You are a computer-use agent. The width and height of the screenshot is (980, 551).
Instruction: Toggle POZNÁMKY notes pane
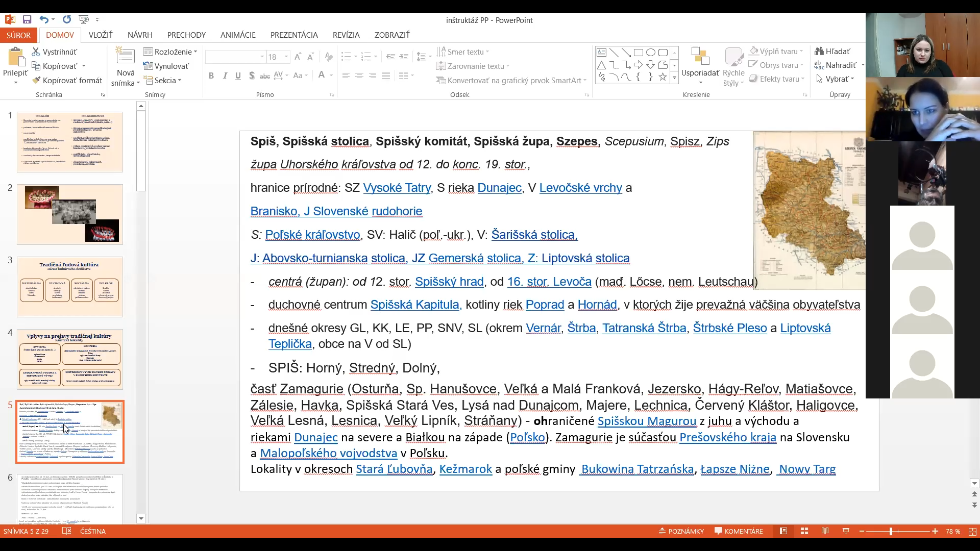[x=681, y=531]
